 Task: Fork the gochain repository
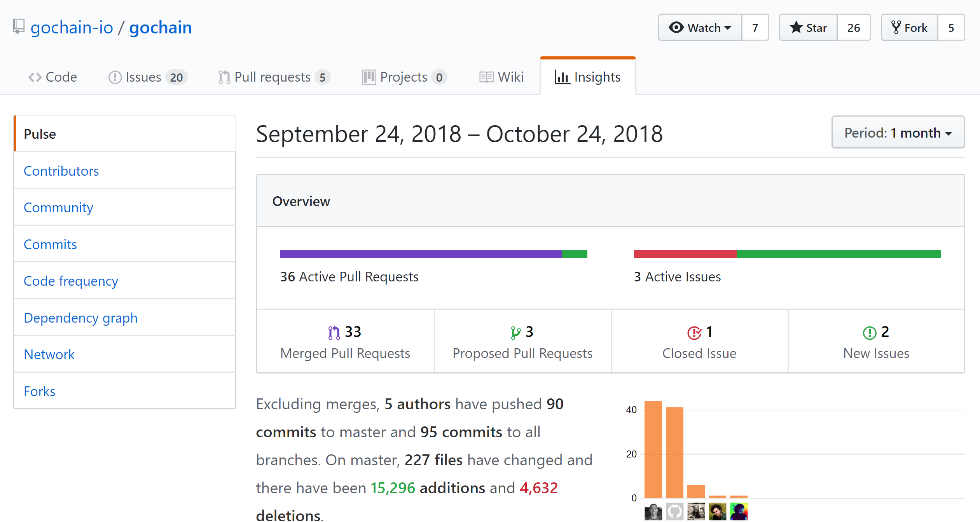coord(909,28)
